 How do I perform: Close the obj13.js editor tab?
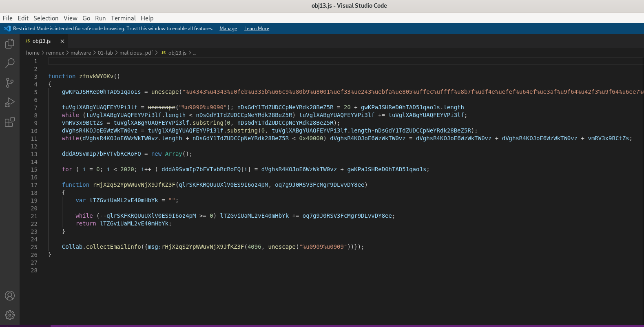(x=62, y=41)
